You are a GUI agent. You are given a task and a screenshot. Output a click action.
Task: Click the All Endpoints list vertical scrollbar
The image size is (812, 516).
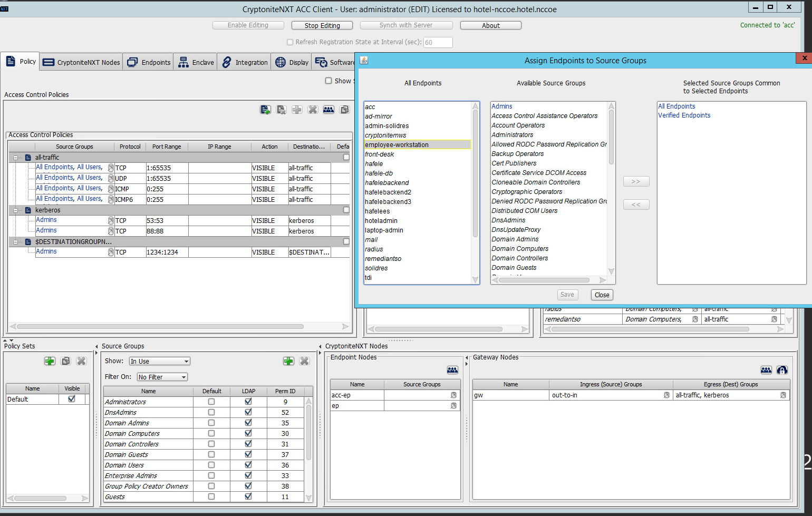pyautogui.click(x=475, y=173)
